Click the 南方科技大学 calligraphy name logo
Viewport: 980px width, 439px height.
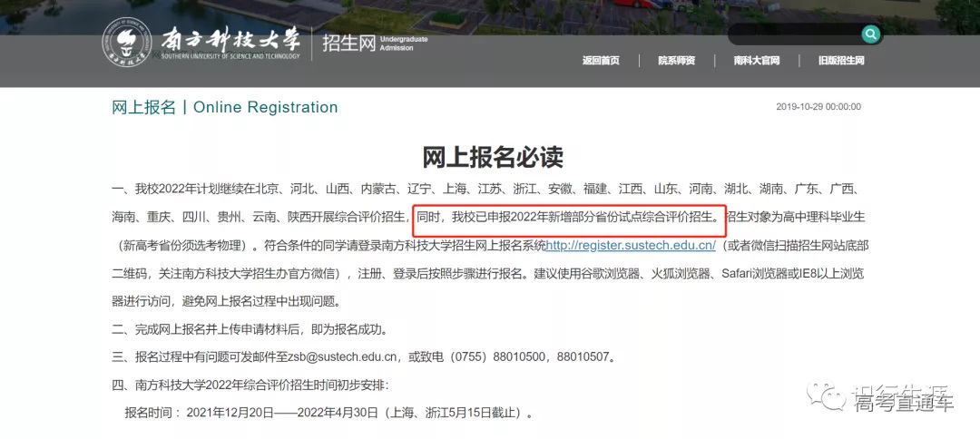pos(230,43)
